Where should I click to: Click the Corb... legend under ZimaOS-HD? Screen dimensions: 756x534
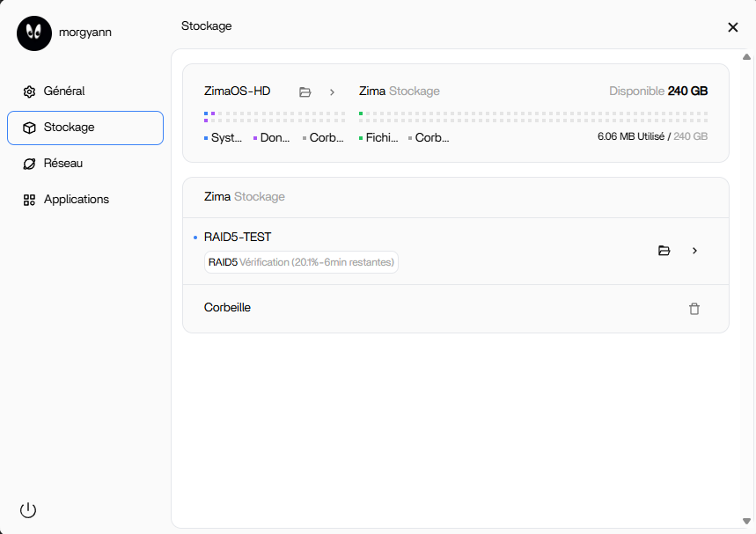click(323, 138)
